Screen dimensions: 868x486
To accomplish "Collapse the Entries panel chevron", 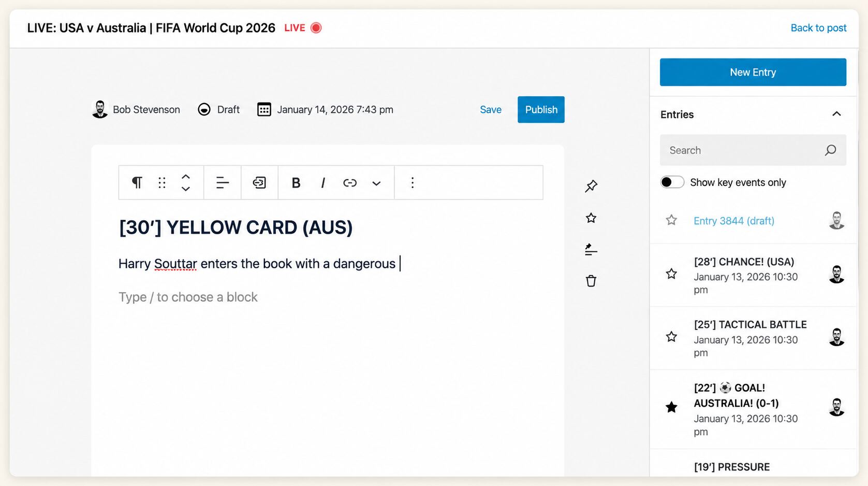I will [x=836, y=114].
